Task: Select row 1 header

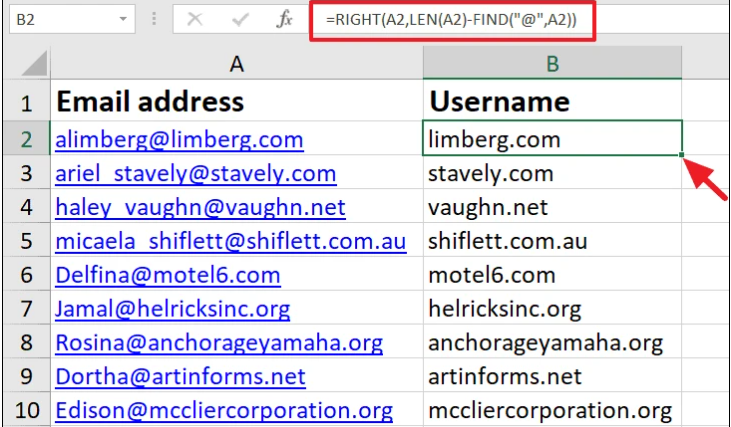Action: click(27, 101)
